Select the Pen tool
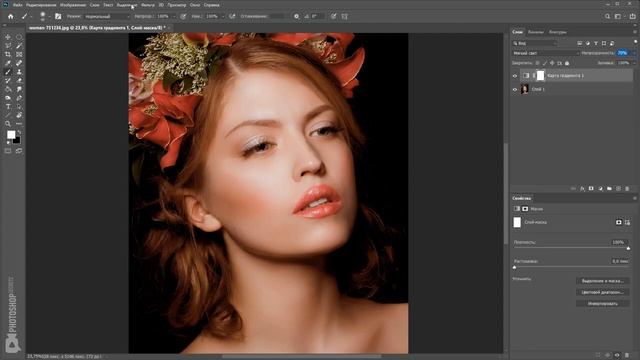Screen dimensions: 640x360 click(19, 98)
